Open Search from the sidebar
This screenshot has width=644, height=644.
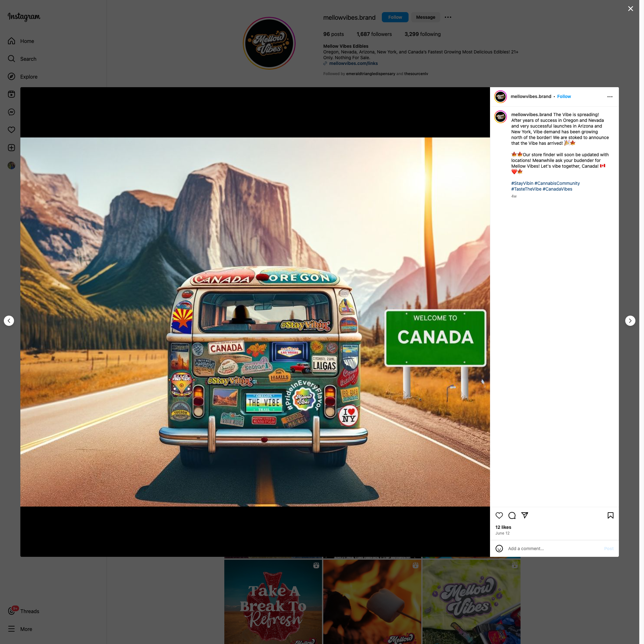tap(22, 59)
